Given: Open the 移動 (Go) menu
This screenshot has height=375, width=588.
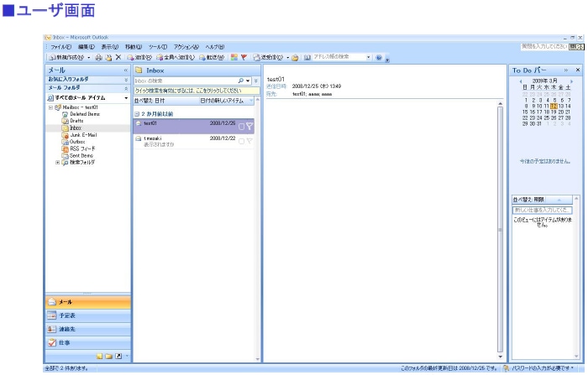Looking at the screenshot, I should (133, 47).
